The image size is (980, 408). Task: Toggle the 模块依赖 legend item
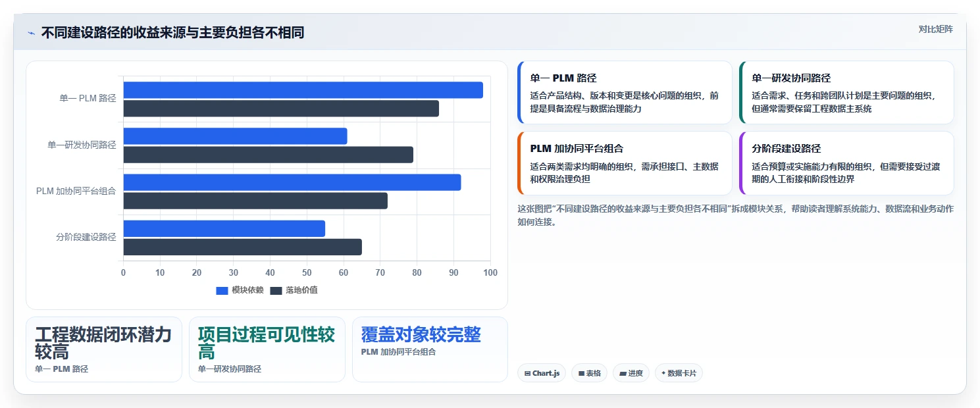coord(240,290)
